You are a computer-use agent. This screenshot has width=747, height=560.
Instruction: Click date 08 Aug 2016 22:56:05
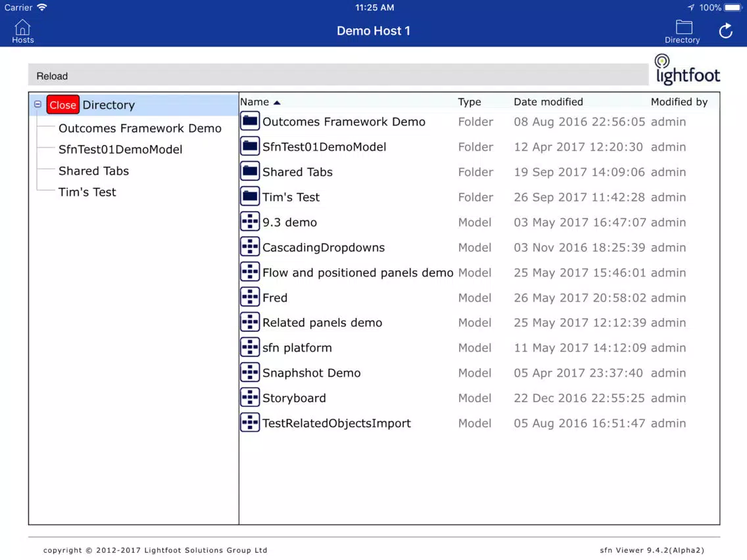tap(579, 122)
